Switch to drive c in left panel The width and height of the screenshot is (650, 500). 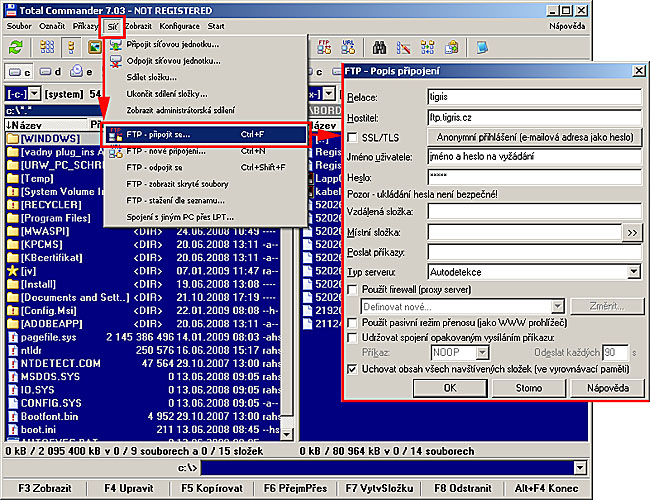(x=19, y=72)
